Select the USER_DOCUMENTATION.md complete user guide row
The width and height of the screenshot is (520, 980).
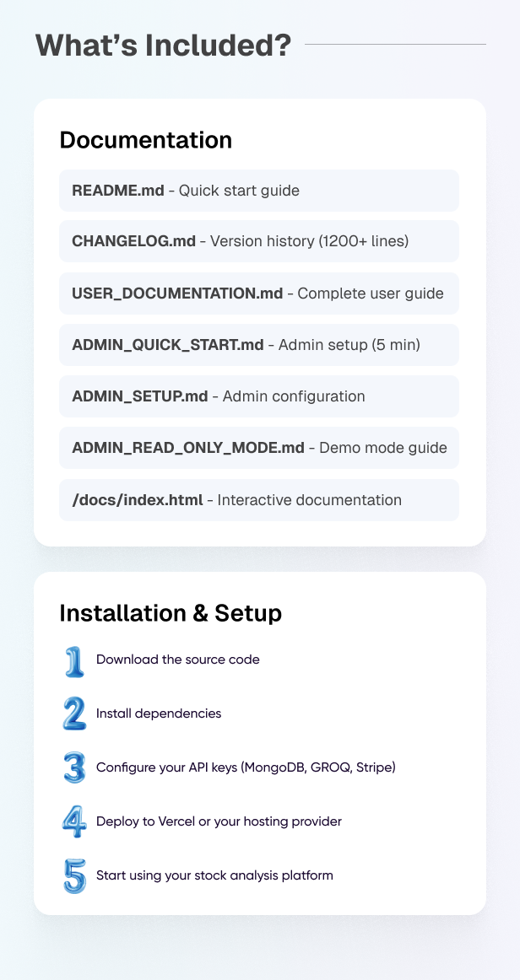pos(258,293)
